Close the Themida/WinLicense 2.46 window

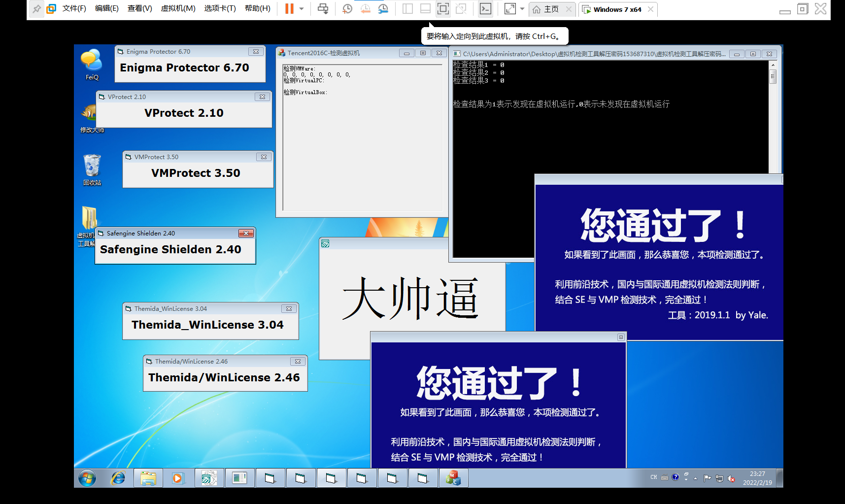[x=298, y=361]
